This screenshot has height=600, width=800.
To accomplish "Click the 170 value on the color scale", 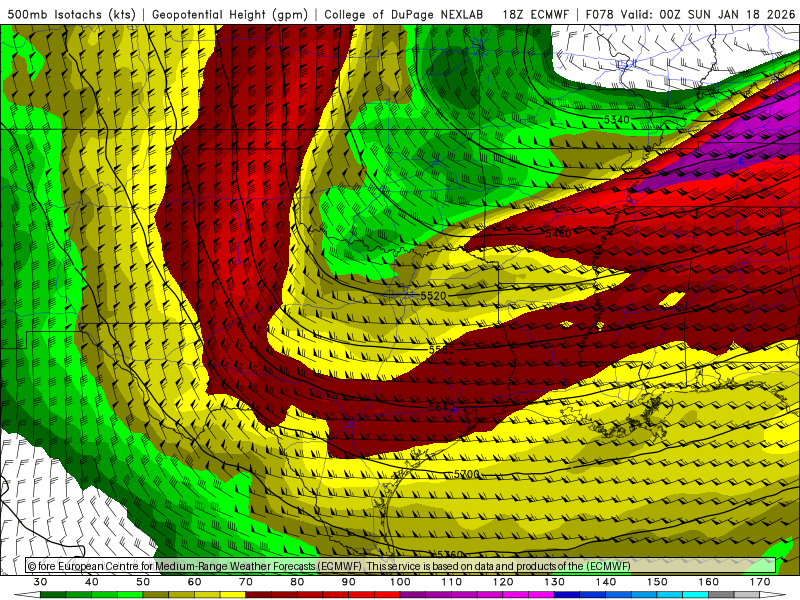I will pyautogui.click(x=760, y=582).
